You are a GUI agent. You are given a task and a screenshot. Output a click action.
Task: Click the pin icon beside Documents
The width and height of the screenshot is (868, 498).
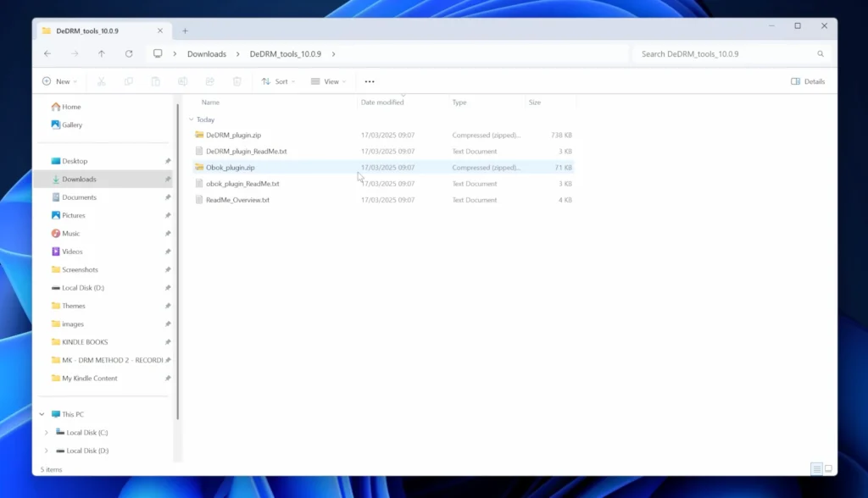coord(168,197)
